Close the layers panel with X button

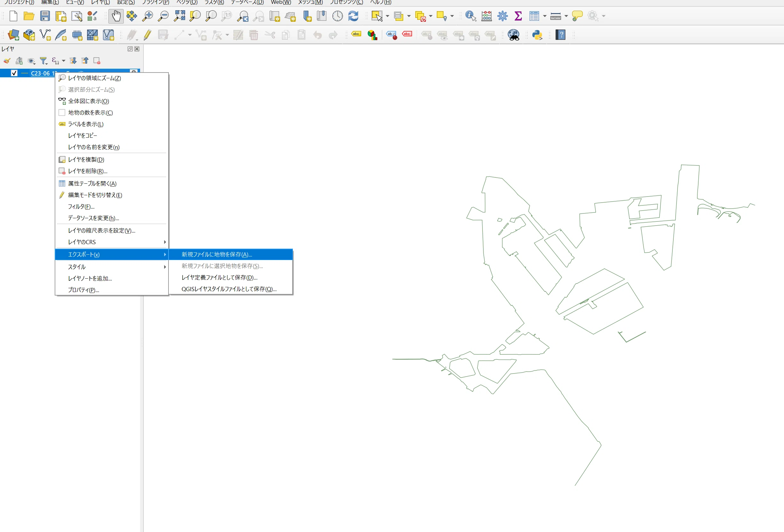pos(137,49)
